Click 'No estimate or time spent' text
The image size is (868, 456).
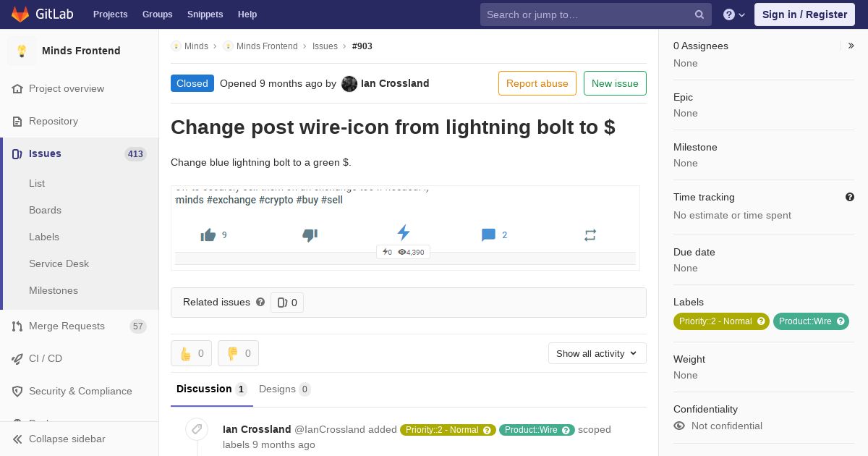[x=732, y=215]
